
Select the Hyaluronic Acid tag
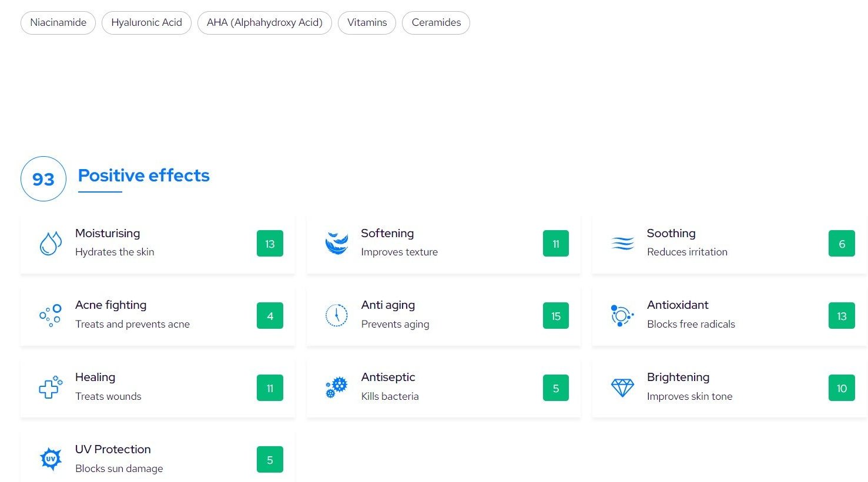pos(146,23)
